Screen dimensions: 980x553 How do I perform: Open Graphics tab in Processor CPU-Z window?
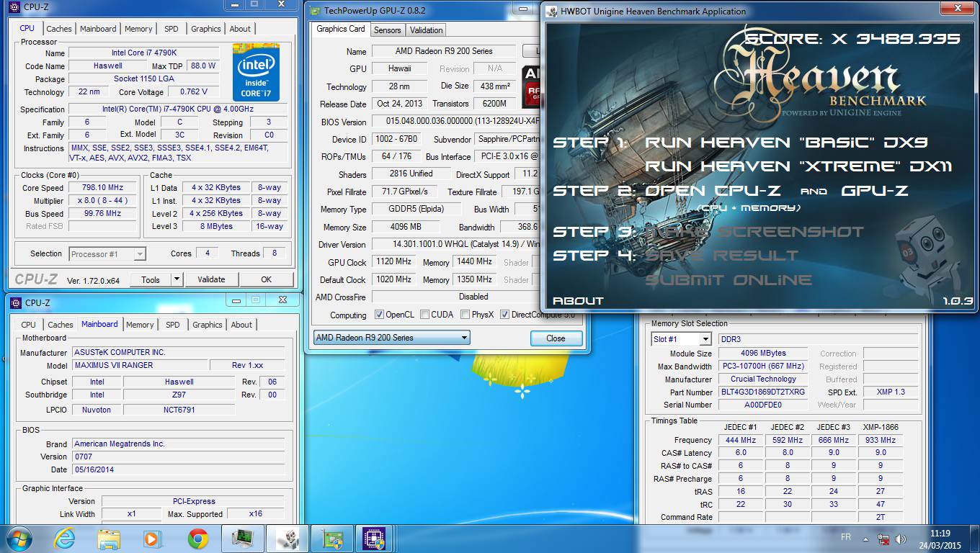206,29
